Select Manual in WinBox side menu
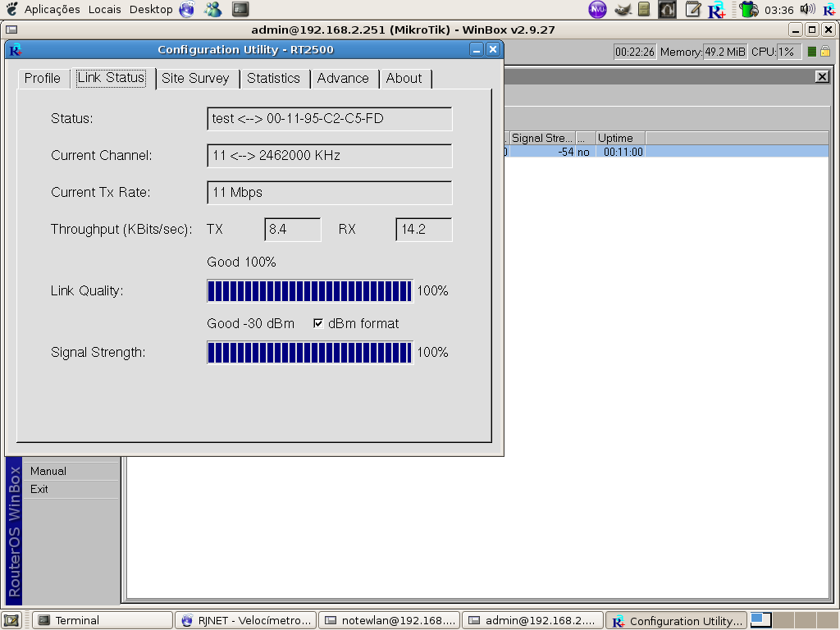840x630 pixels. [x=71, y=472]
